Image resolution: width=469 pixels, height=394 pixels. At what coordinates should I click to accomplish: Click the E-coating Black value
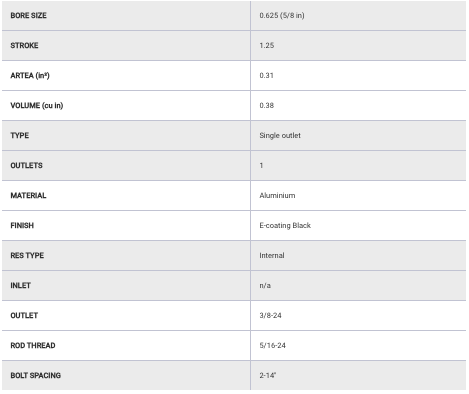coord(285,225)
